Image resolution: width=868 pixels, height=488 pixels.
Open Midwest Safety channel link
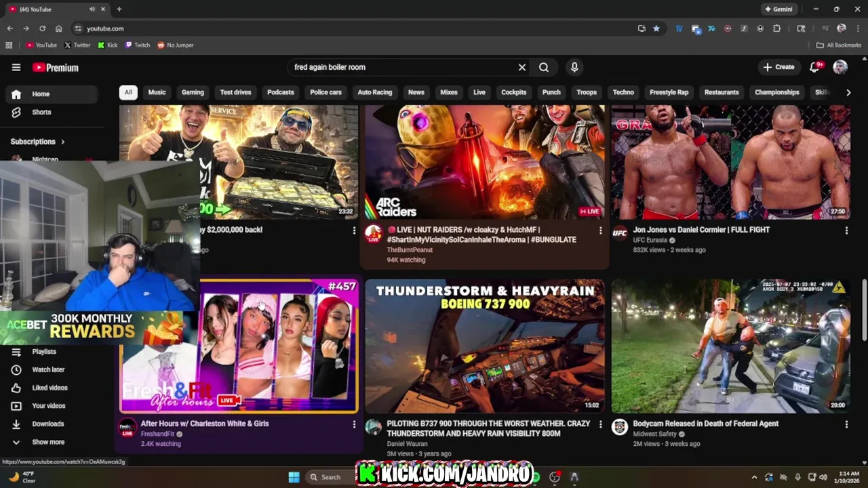654,434
